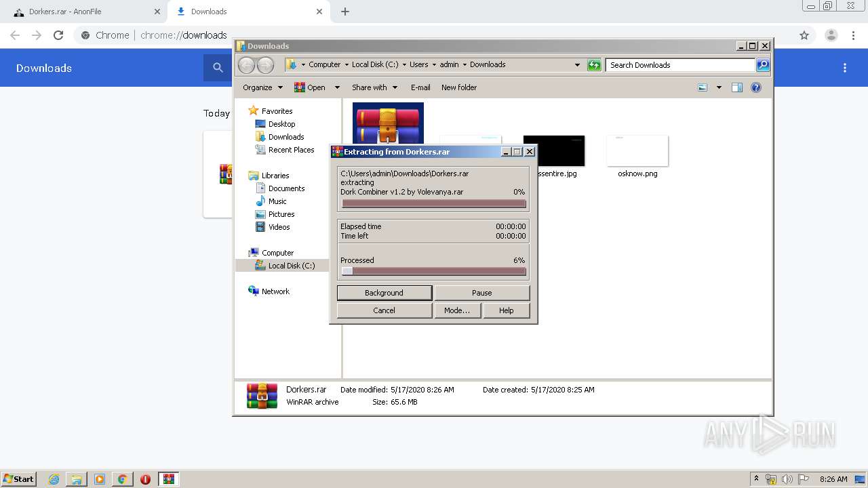Open Favorites in navigation pane
This screenshot has width=868, height=488.
[x=277, y=111]
